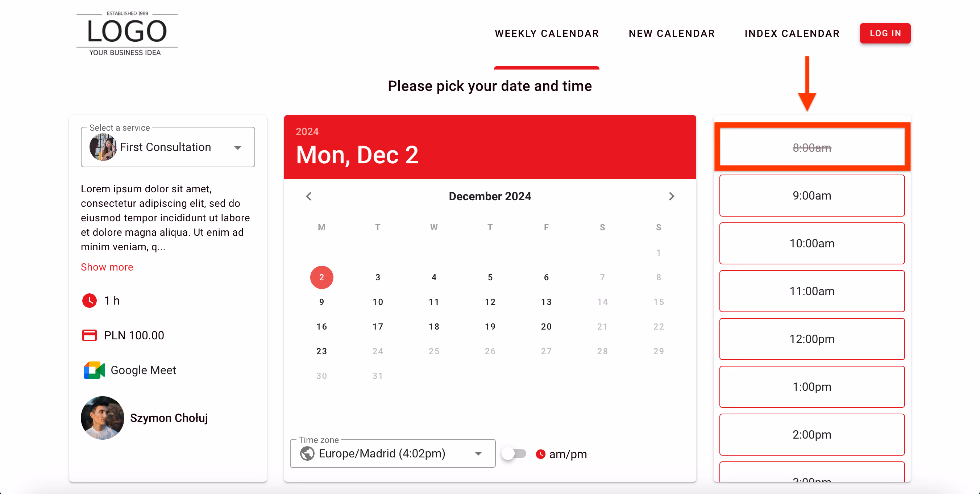Open the New Calendar menu item
This screenshot has height=494, width=980.
point(672,33)
